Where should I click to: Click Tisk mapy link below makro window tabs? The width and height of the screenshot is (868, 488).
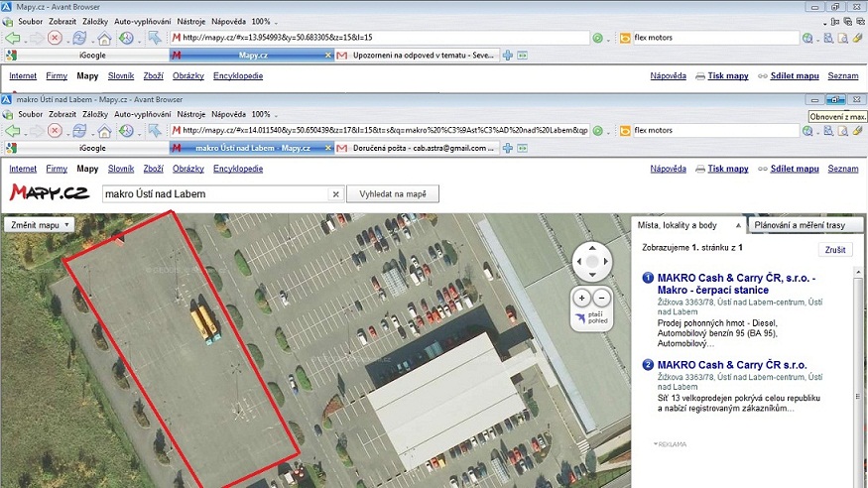727,169
